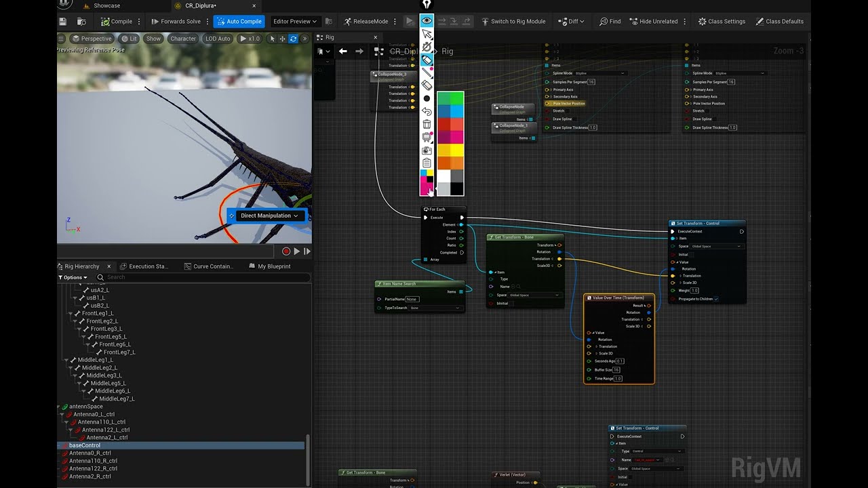The image size is (868, 488).
Task: Click the camera screenshot annotation icon
Action: point(427,150)
